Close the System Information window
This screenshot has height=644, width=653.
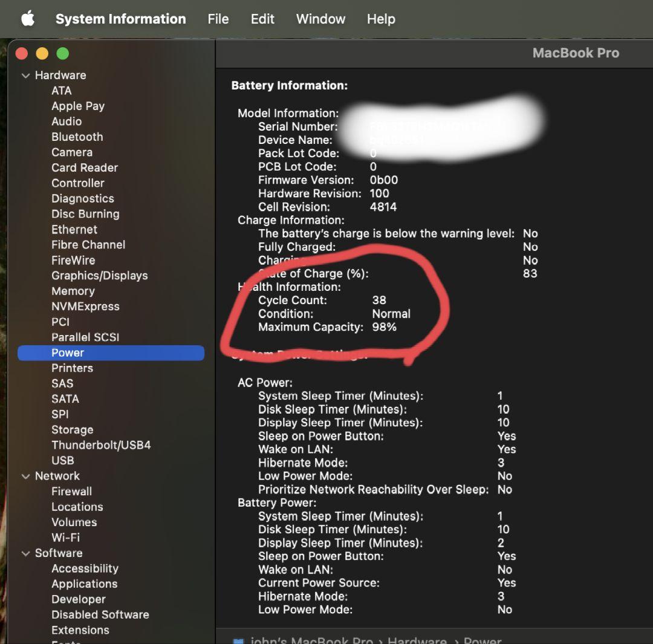22,54
